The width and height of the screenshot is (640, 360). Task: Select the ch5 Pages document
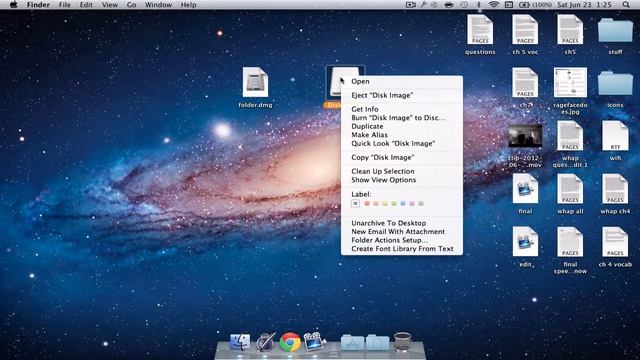[570, 30]
